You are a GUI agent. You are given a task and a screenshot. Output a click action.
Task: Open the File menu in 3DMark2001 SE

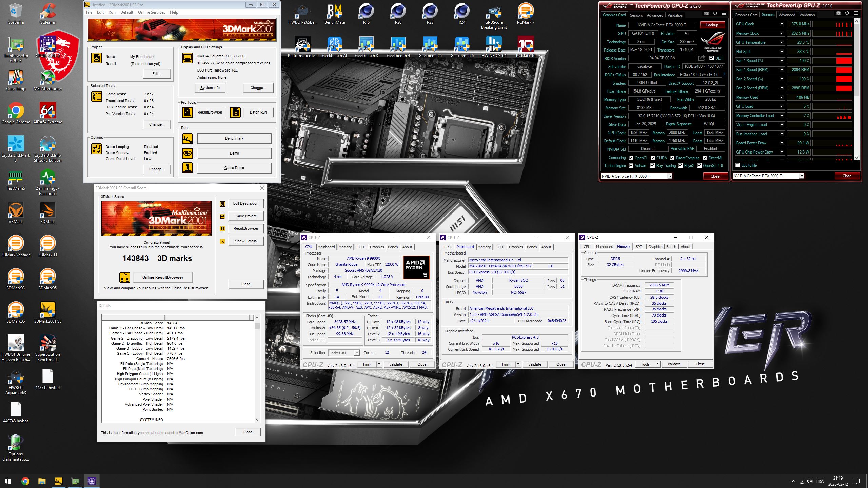pyautogui.click(x=89, y=12)
